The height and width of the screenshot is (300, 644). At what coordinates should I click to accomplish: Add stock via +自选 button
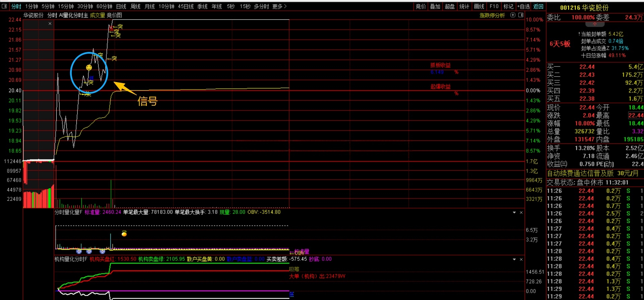pos(523,6)
